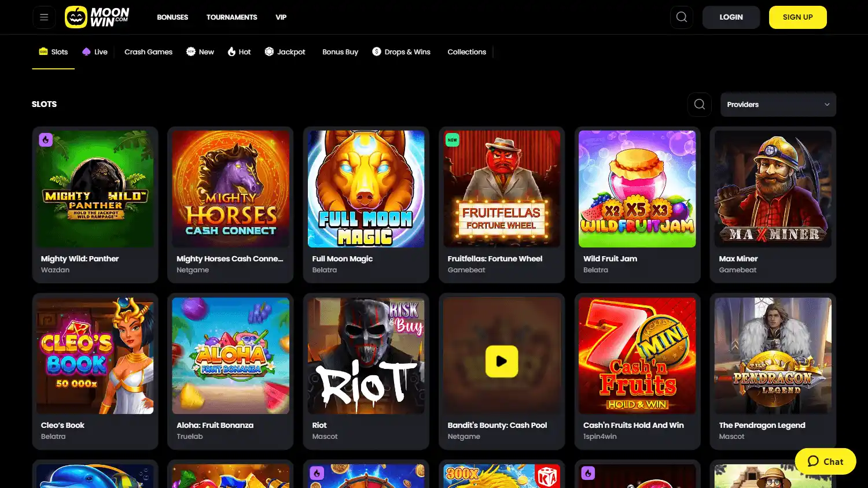868x488 pixels.
Task: Click the Moon Win pumpkin logo
Action: pos(97,17)
